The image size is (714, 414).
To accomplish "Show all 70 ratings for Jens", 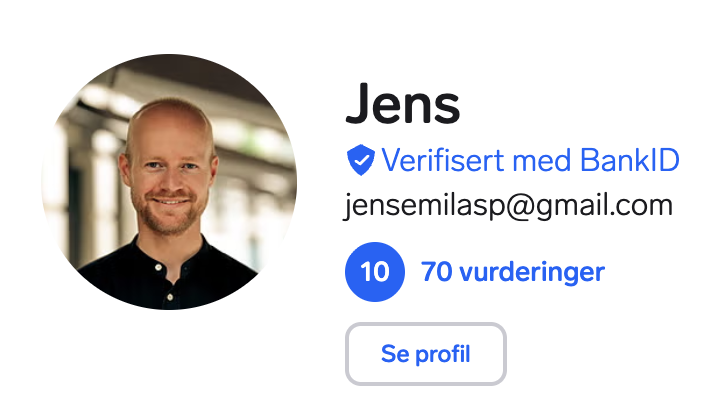I will click(x=513, y=272).
